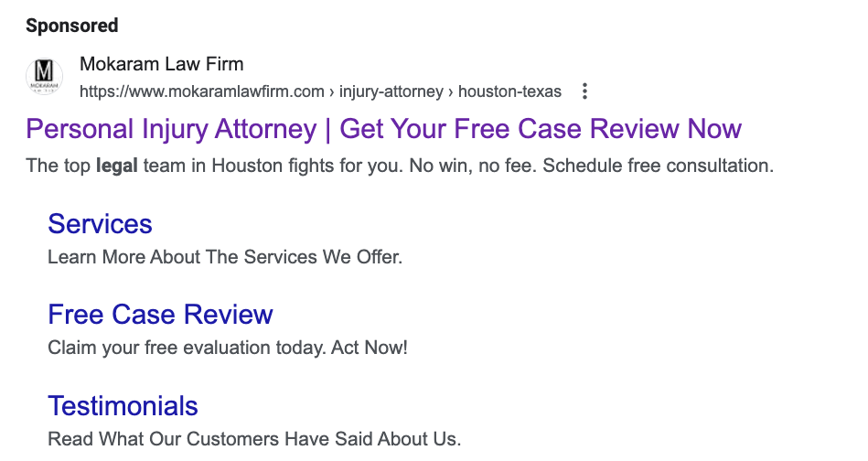Open the Testimonials sitelink
The image size is (868, 461).
pos(123,405)
